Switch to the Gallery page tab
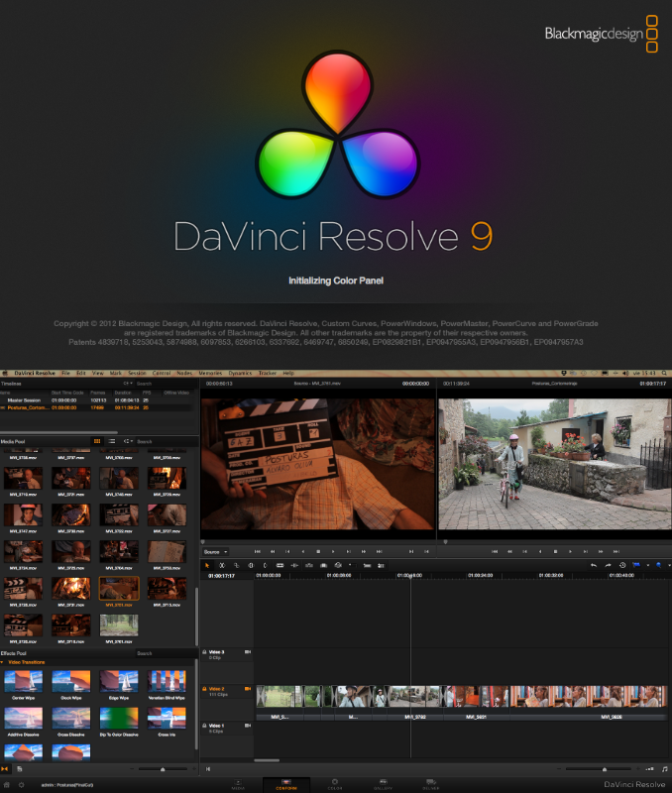This screenshot has width=672, height=793. pos(383,785)
